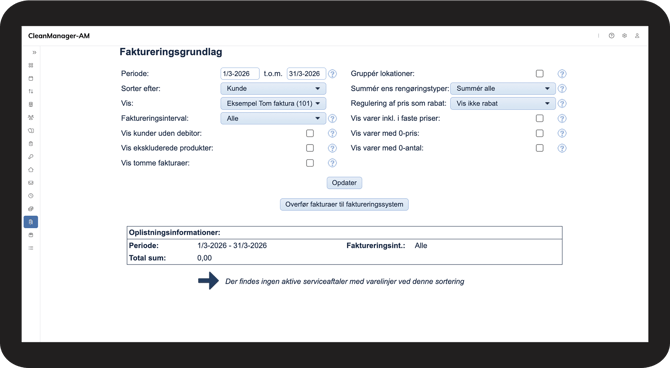The width and height of the screenshot is (670, 368).
Task: Show help for Vis varer inkl. i faste priser
Action: 562,118
